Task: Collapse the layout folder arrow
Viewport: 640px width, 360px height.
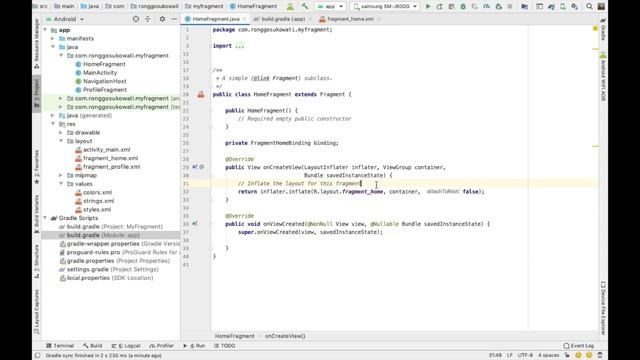Action: coord(61,141)
